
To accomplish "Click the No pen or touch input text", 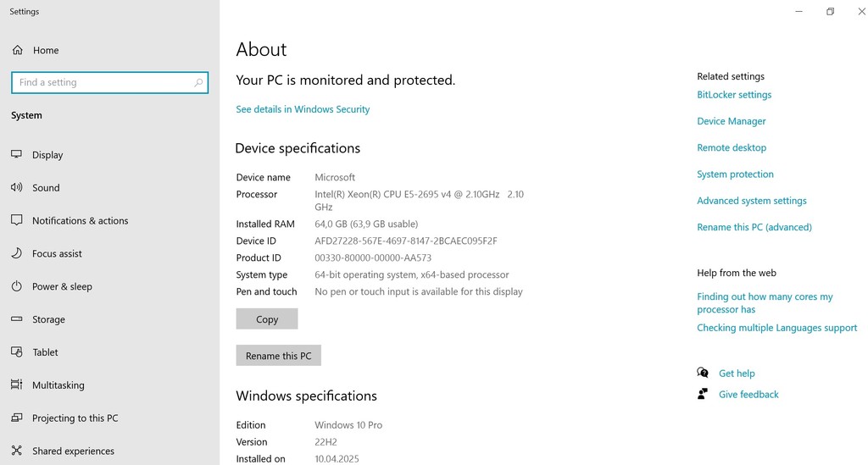I will (x=419, y=291).
